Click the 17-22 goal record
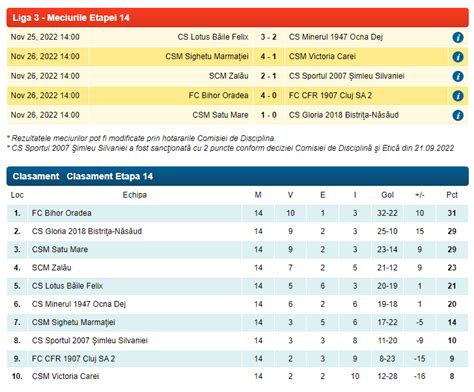The image size is (474, 392). point(387,322)
